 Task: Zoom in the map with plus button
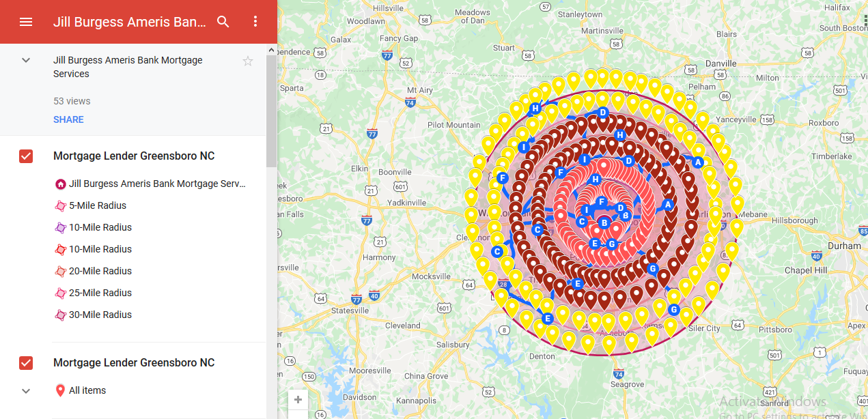point(298,399)
